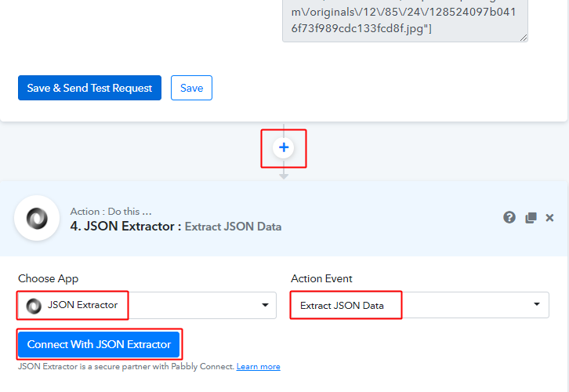Click the 'Extract JSON Data' header subtitle

coord(233,227)
